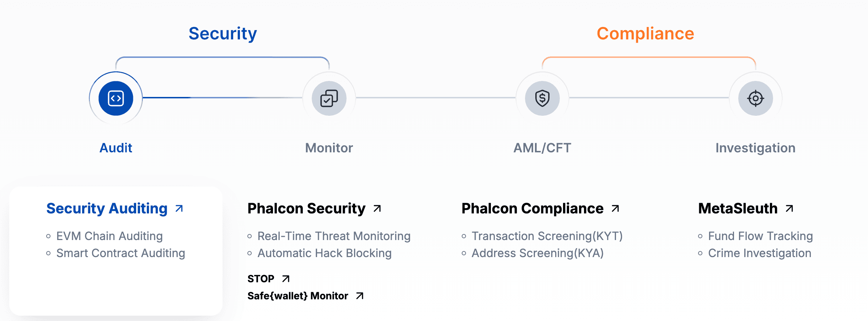Open the Safe{wallet} Monitor link
The width and height of the screenshot is (868, 321).
298,296
